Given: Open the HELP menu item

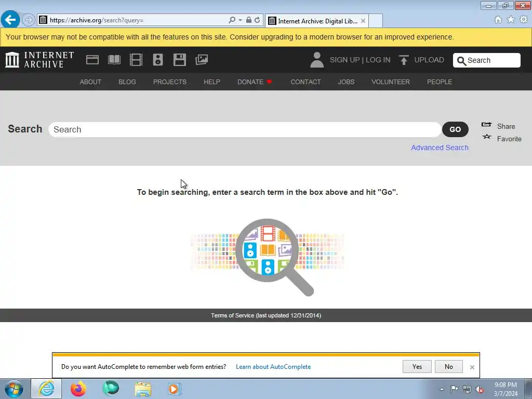Looking at the screenshot, I should (x=212, y=82).
